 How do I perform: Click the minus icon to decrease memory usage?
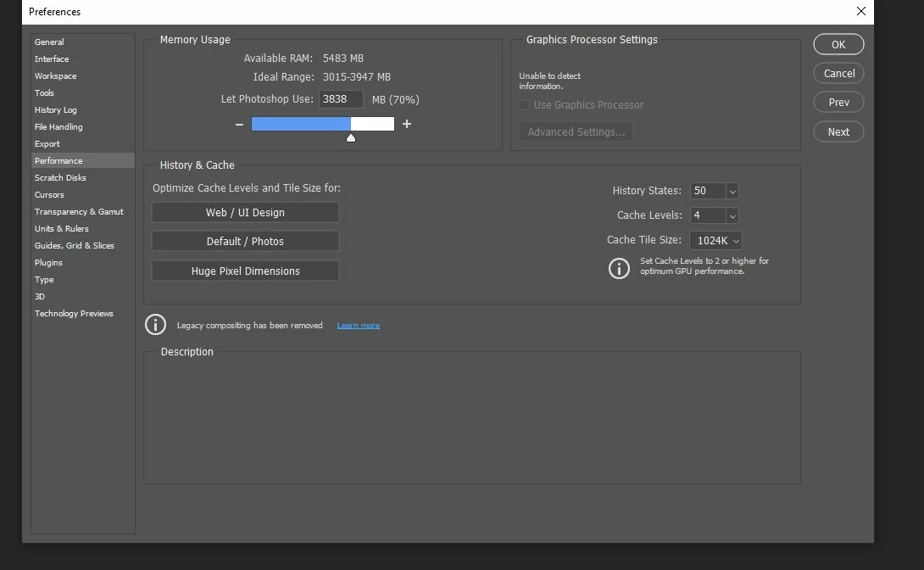(x=239, y=125)
